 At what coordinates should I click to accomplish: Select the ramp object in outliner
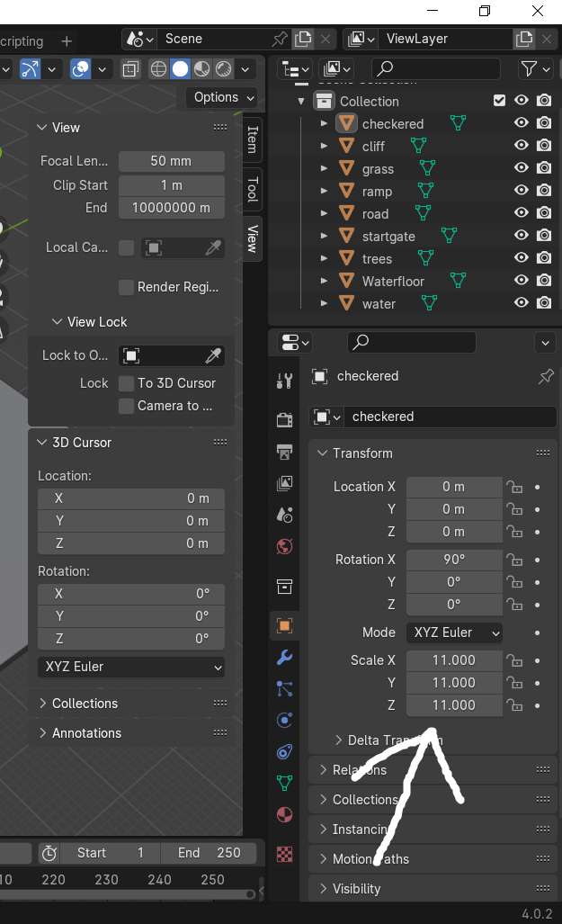coord(377,191)
